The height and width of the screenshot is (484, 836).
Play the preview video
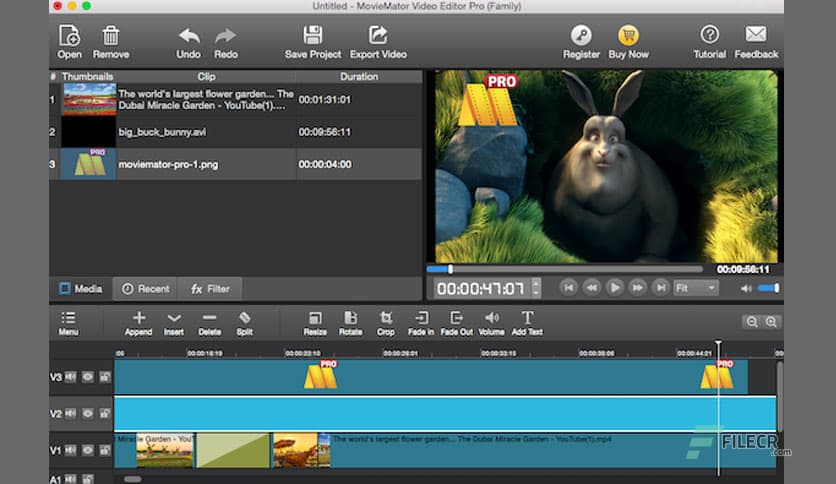614,288
